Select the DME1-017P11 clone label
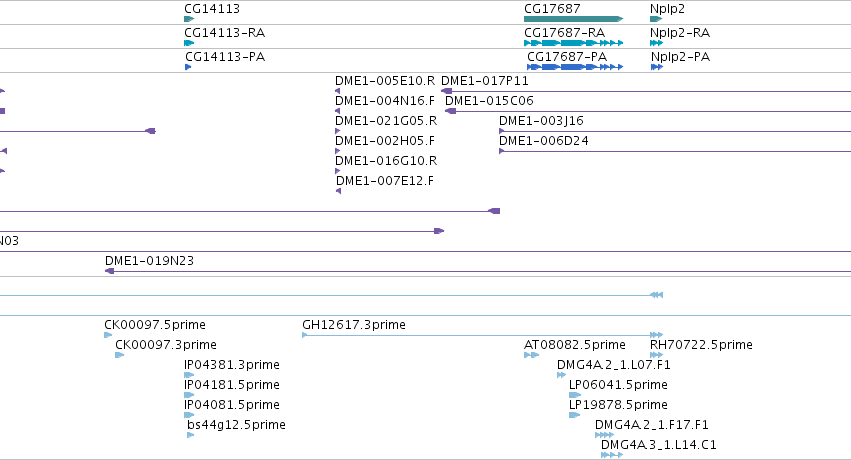This screenshot has width=851, height=460. 485,81
